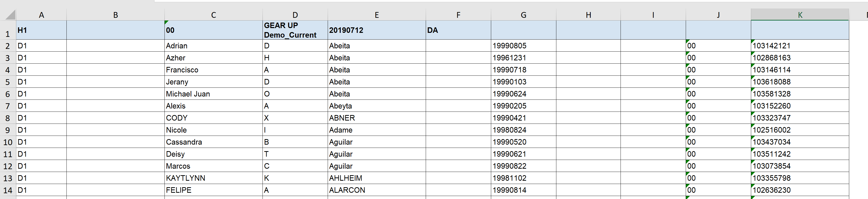868x199 pixels.
Task: Select row 14 header
Action: (x=8, y=190)
